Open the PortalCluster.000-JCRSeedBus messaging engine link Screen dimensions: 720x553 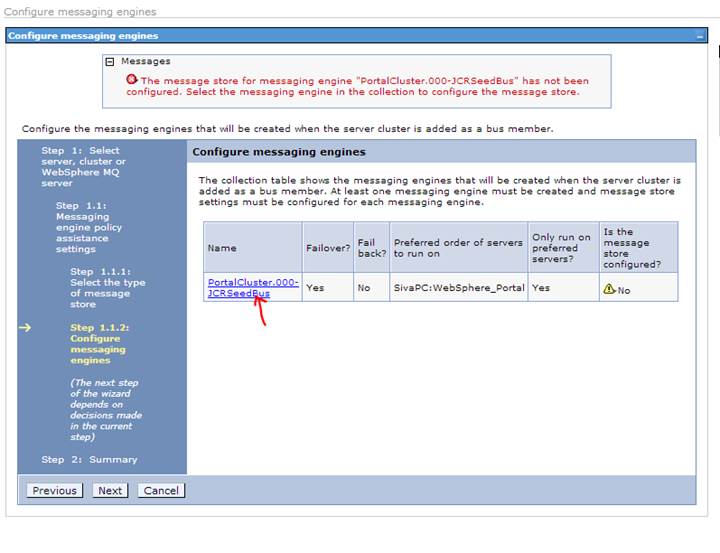(253, 288)
